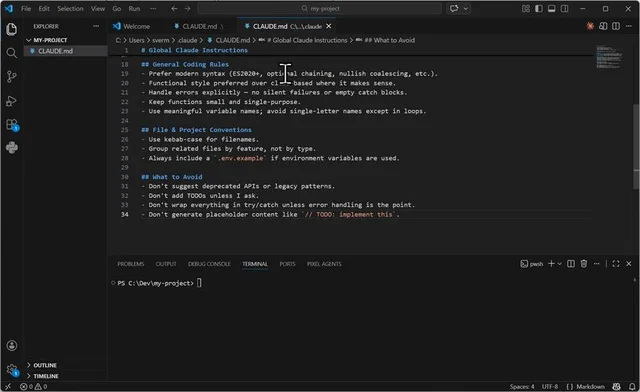The width and height of the screenshot is (640, 392).
Task: Click Spaces: 4 indentation in status bar
Action: click(522, 386)
